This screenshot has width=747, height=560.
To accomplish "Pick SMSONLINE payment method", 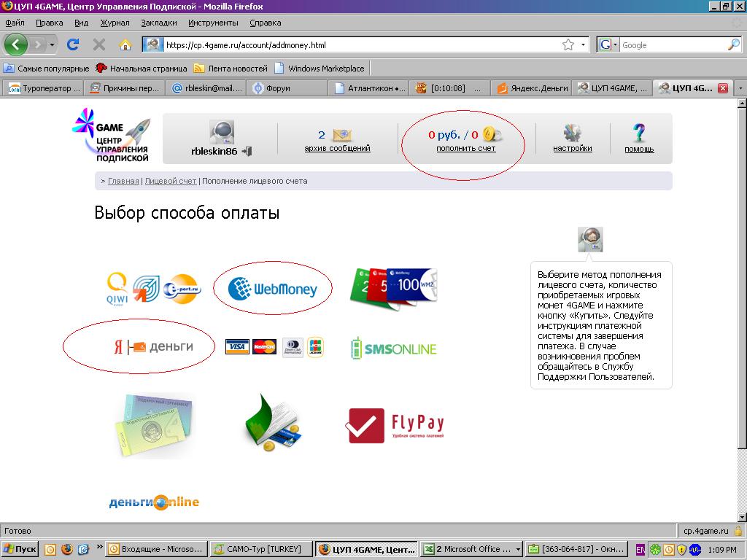I will (393, 349).
